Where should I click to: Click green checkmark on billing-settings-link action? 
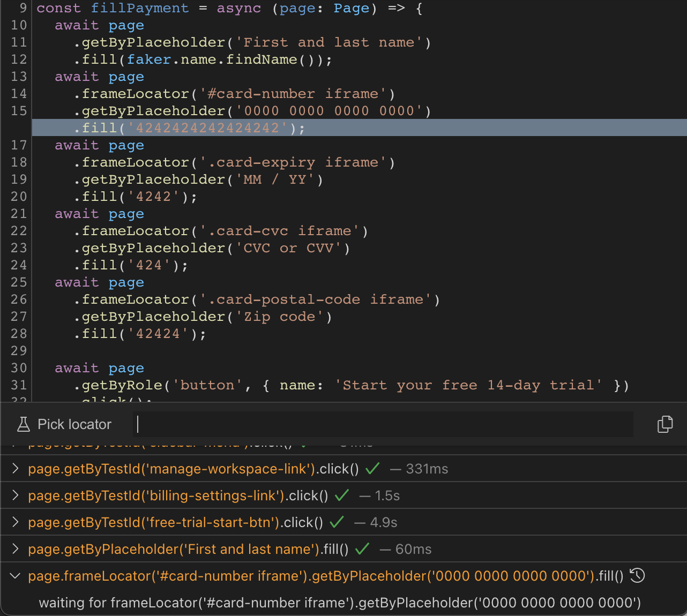pos(341,495)
